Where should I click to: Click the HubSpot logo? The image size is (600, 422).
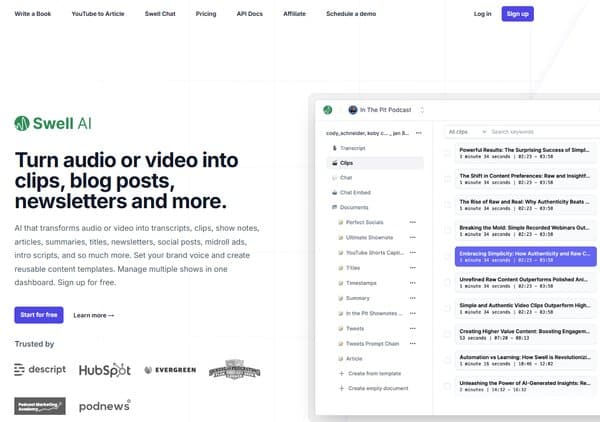[x=104, y=370]
